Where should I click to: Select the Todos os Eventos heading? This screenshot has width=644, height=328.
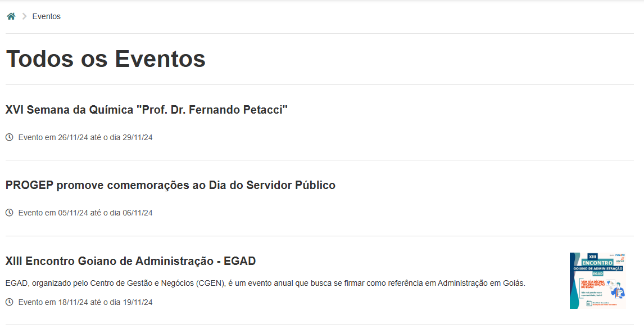click(x=106, y=59)
